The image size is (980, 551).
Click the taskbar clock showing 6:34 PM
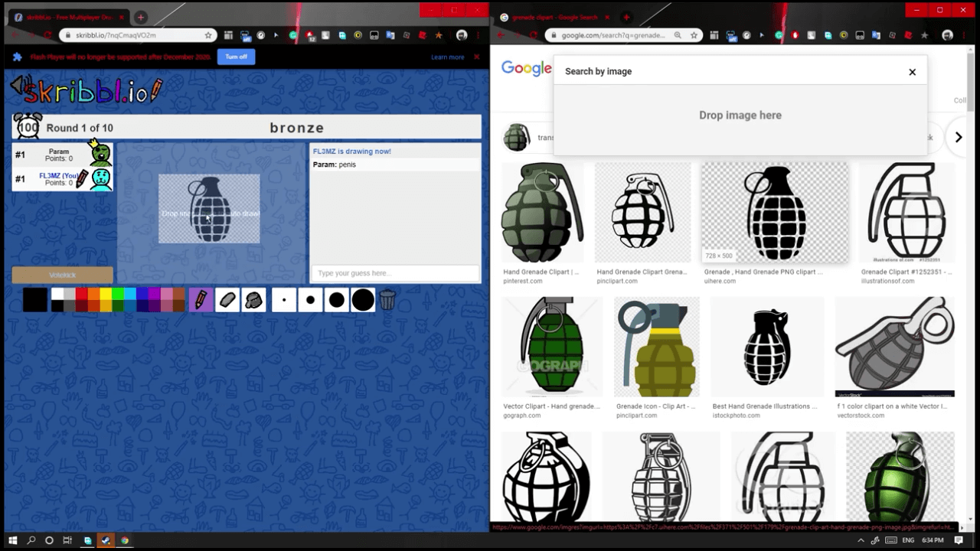[x=933, y=540]
